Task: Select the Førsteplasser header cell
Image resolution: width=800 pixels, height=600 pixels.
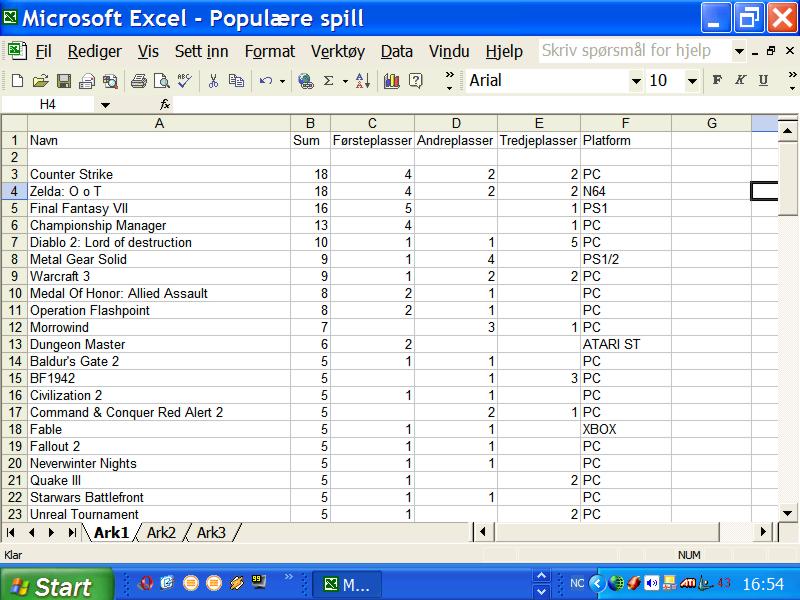Action: (x=372, y=140)
